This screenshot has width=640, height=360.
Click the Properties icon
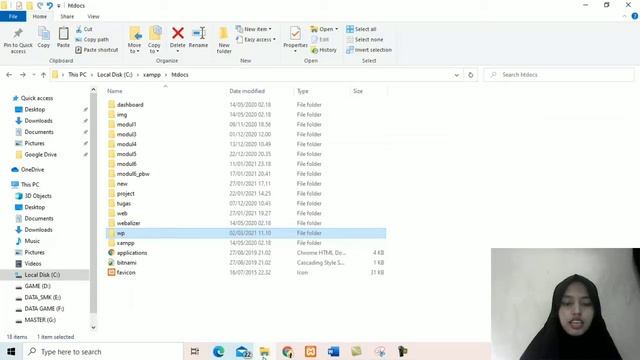(x=295, y=33)
